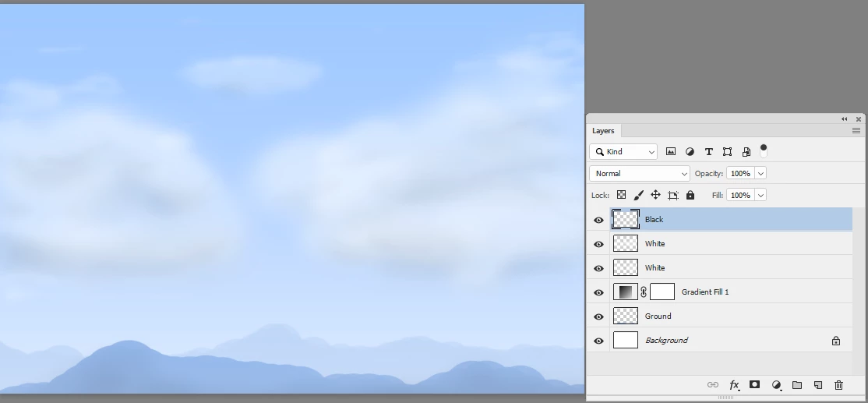
Task: Click the Link layers icon
Action: point(713,385)
